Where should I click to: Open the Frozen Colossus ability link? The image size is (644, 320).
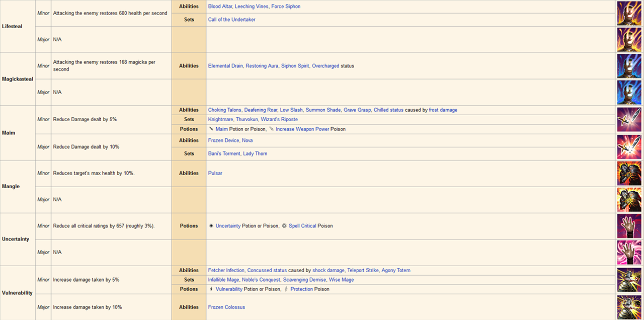[227, 307]
